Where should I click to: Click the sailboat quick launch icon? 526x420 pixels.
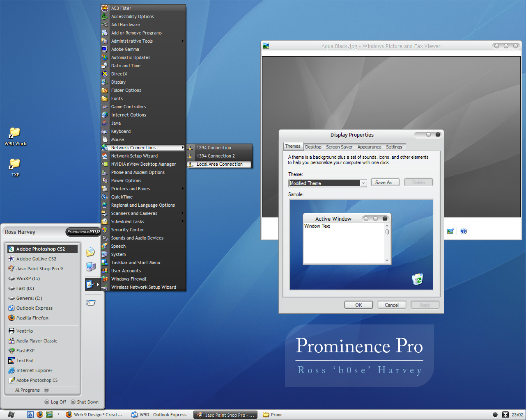[30, 415]
